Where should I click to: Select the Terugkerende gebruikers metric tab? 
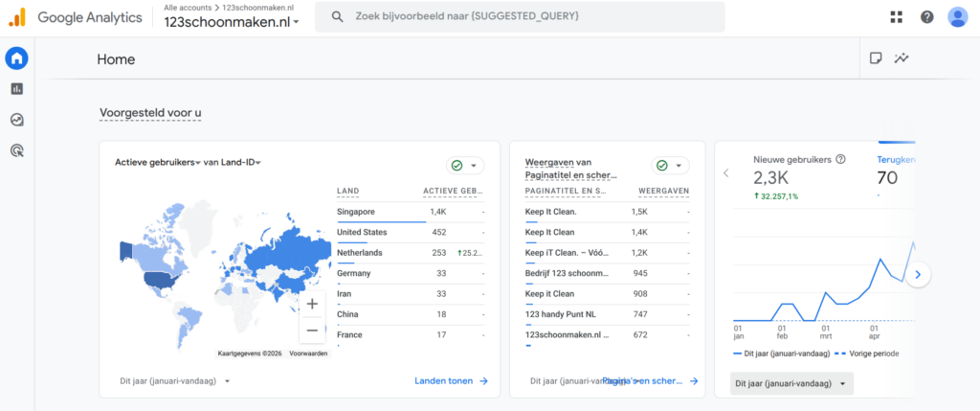pyautogui.click(x=896, y=179)
